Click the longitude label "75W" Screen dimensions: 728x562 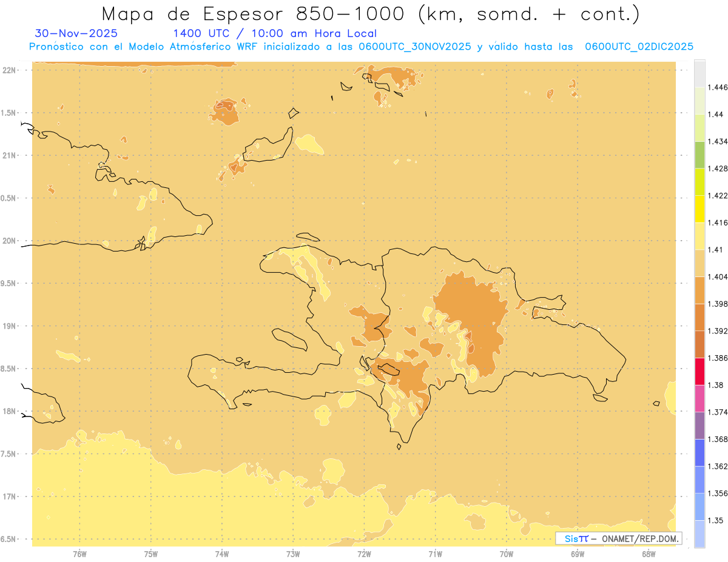click(x=150, y=554)
